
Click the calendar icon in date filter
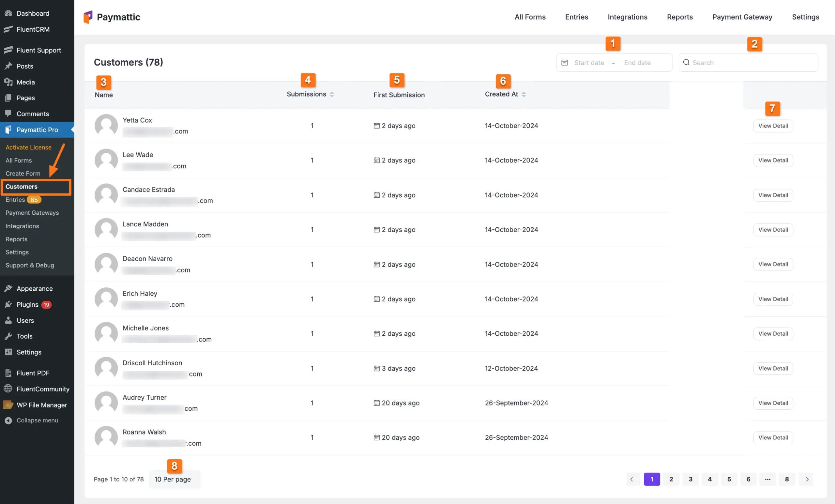(564, 63)
